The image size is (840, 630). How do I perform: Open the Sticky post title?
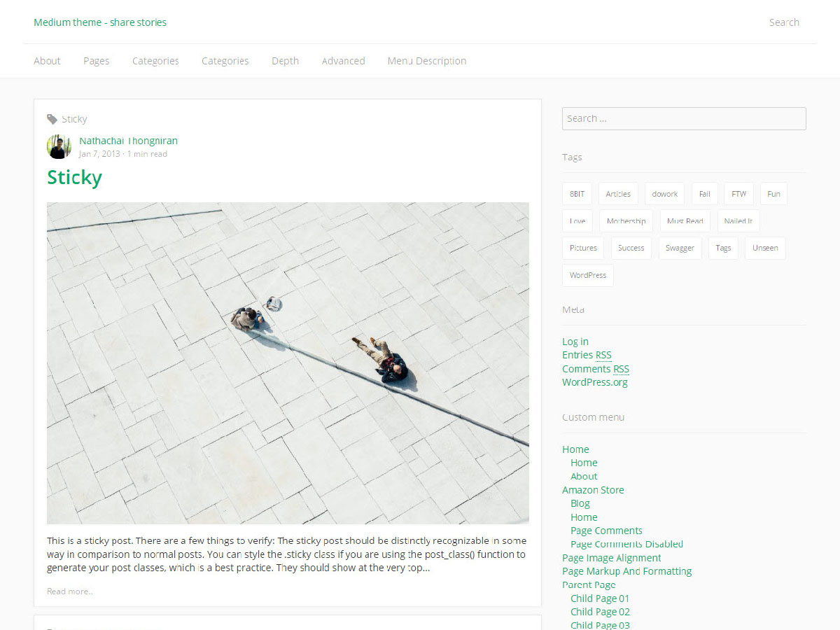[x=74, y=178]
